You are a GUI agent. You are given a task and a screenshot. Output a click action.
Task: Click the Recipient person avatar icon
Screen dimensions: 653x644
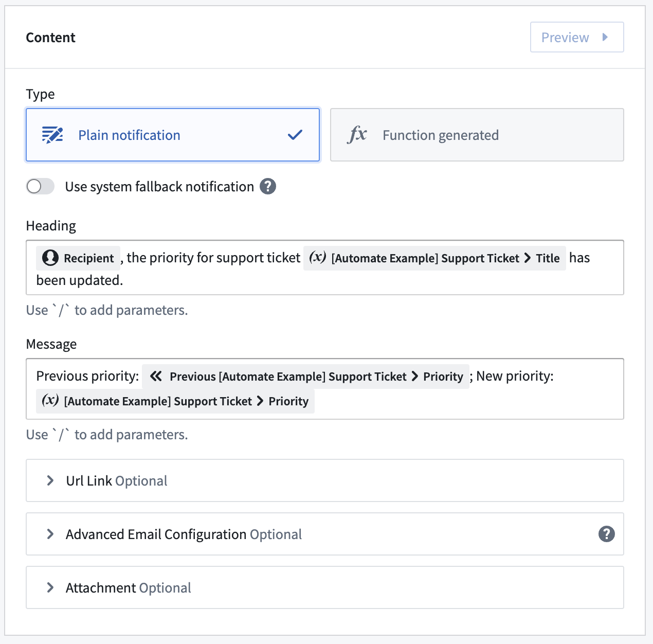(x=50, y=258)
